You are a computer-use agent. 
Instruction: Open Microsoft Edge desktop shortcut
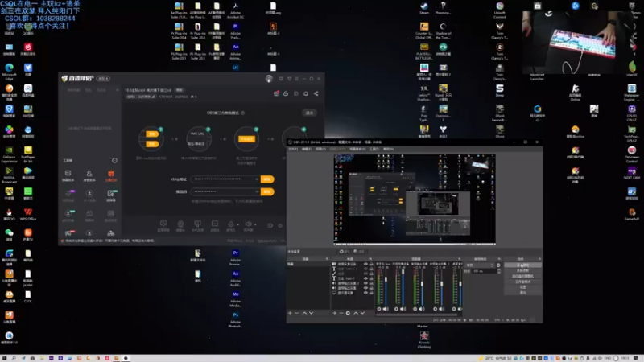9,71
